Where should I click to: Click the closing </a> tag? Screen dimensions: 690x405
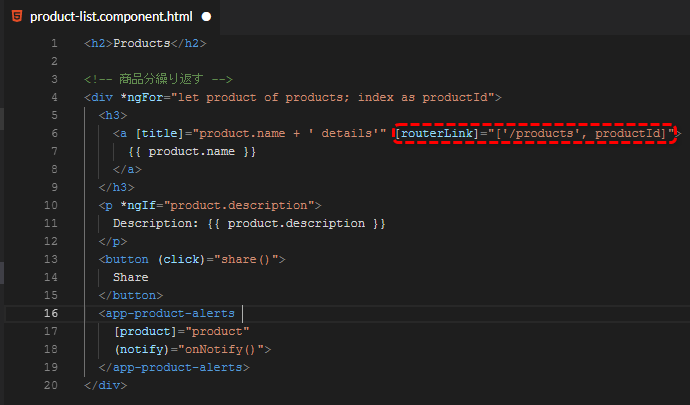[x=127, y=169]
